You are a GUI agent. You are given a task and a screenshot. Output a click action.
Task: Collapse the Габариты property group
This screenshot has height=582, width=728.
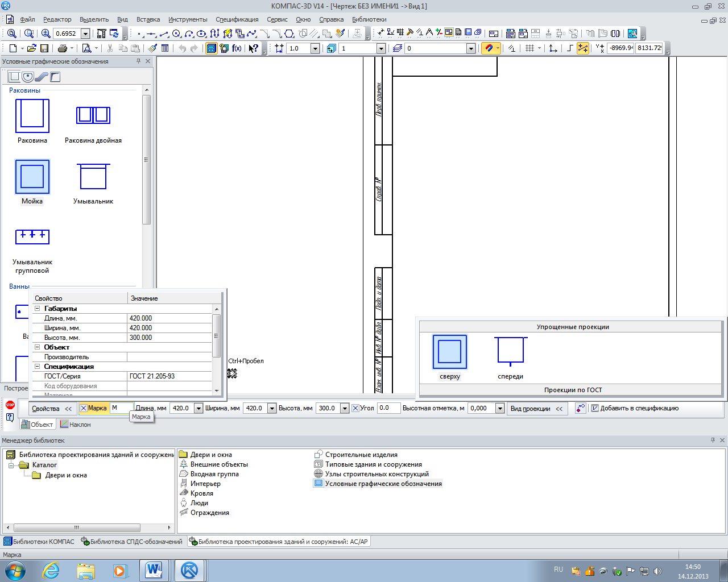click(x=38, y=309)
